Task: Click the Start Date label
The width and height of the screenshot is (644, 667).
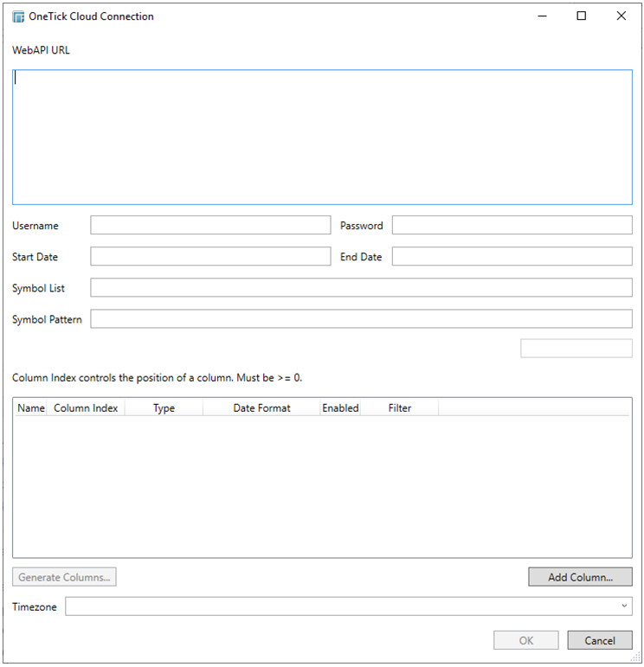Action: (x=35, y=257)
